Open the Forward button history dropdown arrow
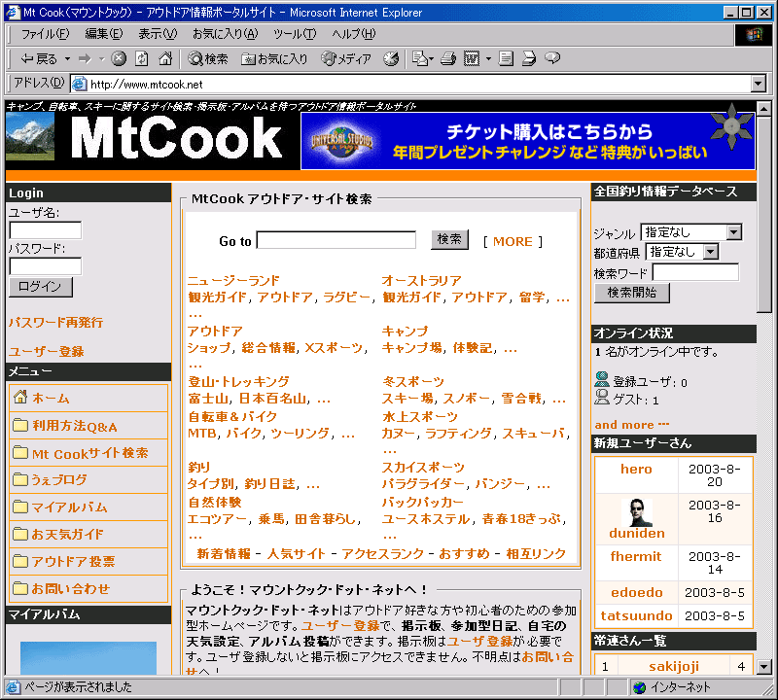Screen dimensions: 778x700 (102, 59)
